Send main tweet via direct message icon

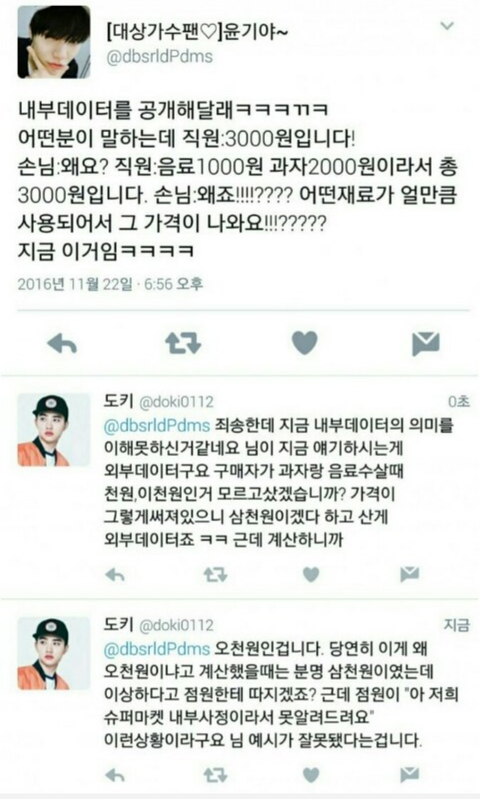click(425, 343)
